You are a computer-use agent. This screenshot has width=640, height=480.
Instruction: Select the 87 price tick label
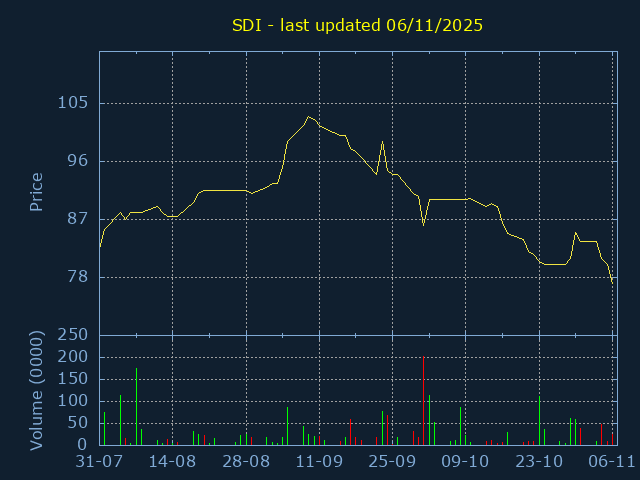point(77,219)
